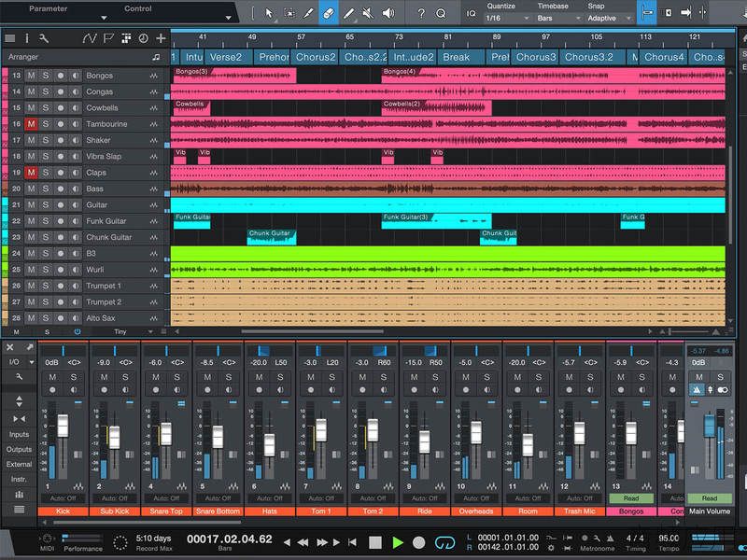Show the Inputs panel in mixer
This screenshot has width=747, height=560.
point(19,434)
